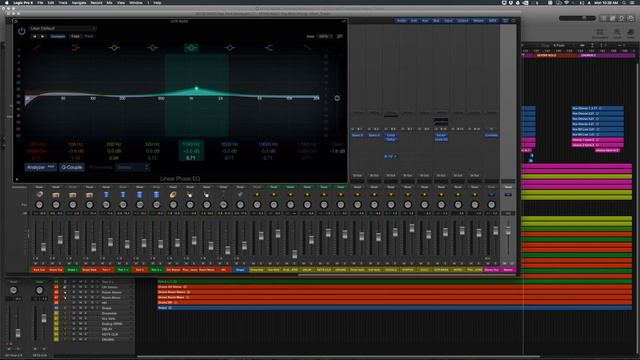
Task: Mute the Master channel strip
Action: click(x=505, y=264)
